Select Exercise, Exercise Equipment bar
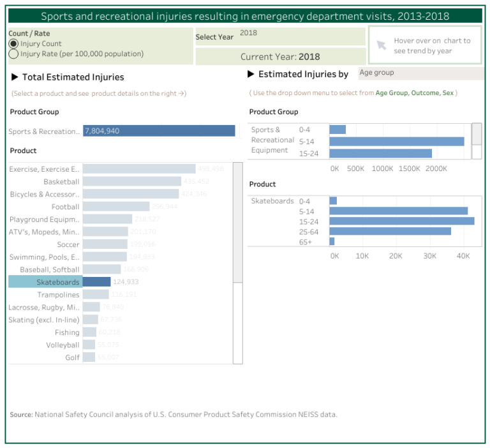This screenshot has width=490, height=448. click(138, 169)
